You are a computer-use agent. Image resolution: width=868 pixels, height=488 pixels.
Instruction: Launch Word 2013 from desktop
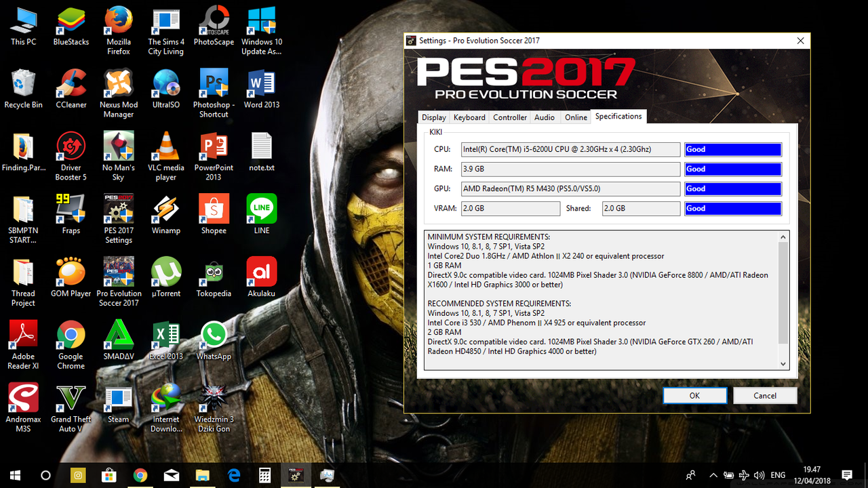pyautogui.click(x=261, y=89)
